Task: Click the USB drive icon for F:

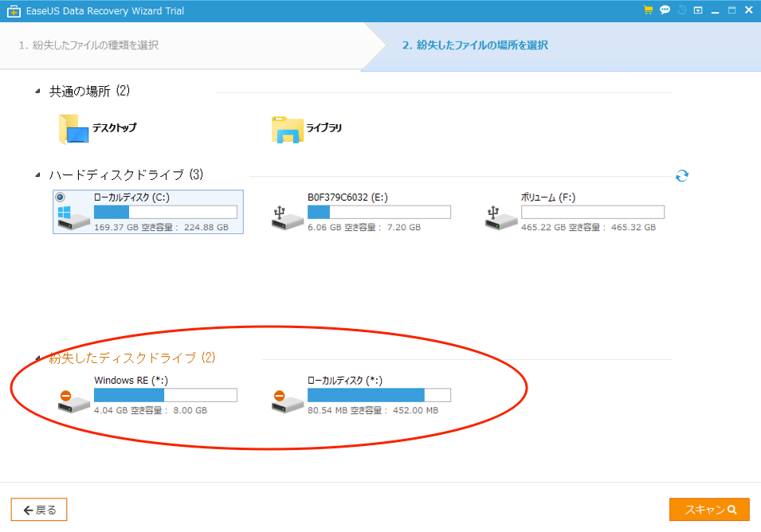Action: coord(501,217)
